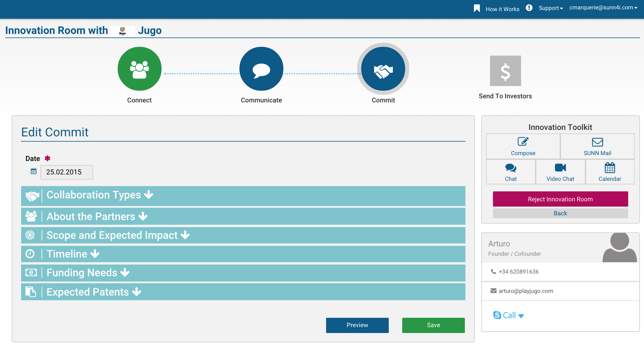
Task: Click the Back button
Action: coord(560,213)
